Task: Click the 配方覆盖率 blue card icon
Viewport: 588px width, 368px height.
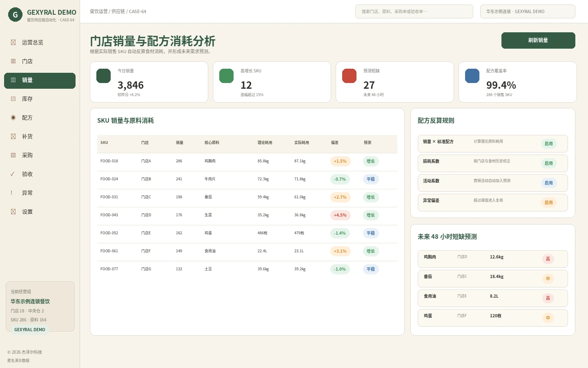Action: point(472,76)
